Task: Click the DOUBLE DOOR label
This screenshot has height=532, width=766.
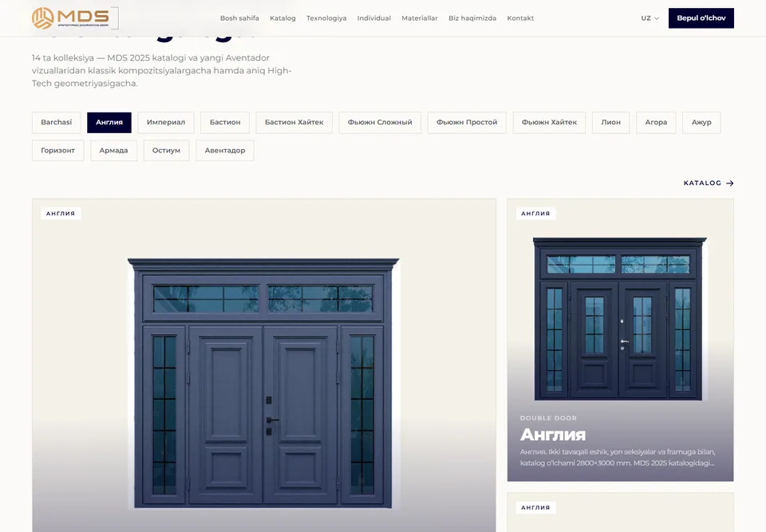Action: click(548, 418)
